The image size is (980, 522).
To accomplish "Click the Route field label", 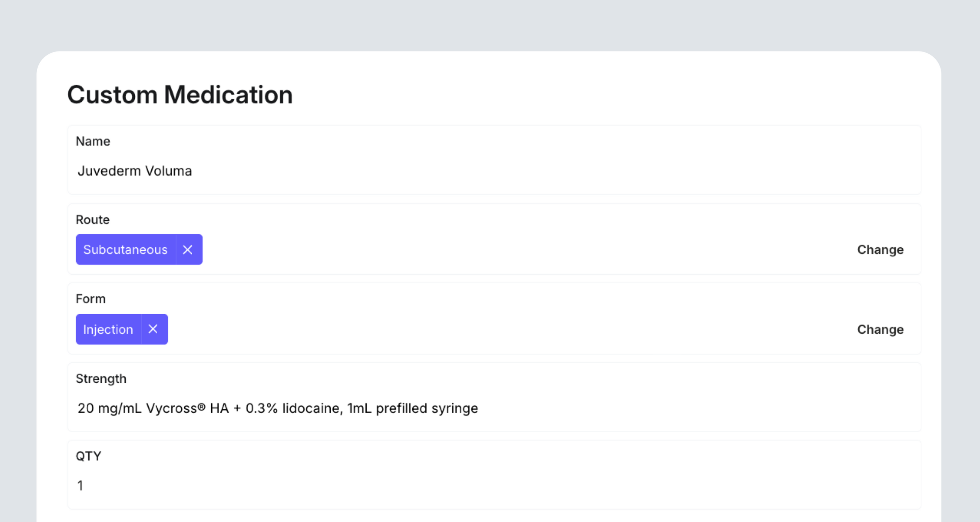I will (92, 220).
